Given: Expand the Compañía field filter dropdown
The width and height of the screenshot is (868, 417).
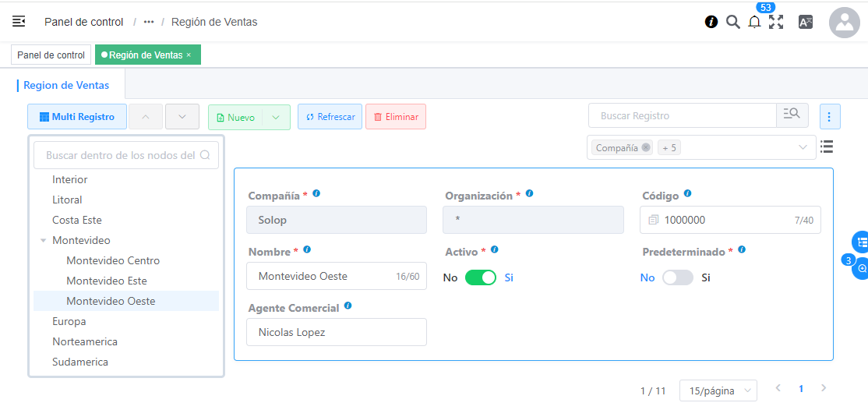Looking at the screenshot, I should coord(803,147).
